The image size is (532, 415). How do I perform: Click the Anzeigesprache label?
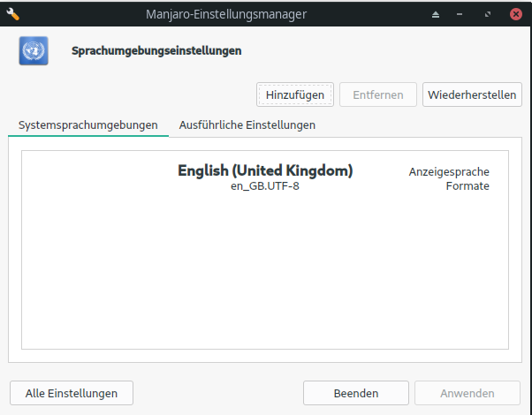coord(449,172)
